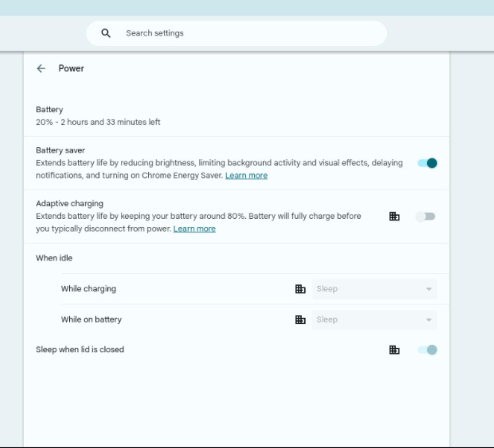Open Learn more link under Adaptive charging

pyautogui.click(x=194, y=229)
